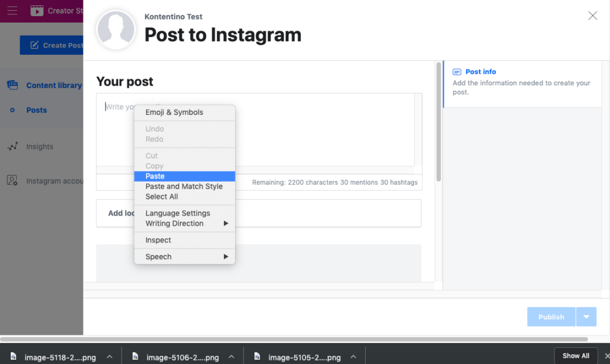Click the Post info panel icon
Viewport: 610px width, 364px height.
pos(457,72)
